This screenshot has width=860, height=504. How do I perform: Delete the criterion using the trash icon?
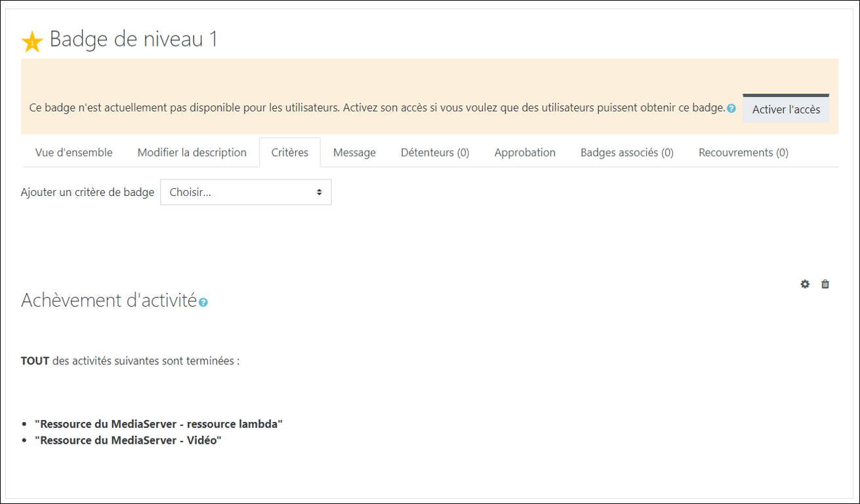tap(825, 284)
